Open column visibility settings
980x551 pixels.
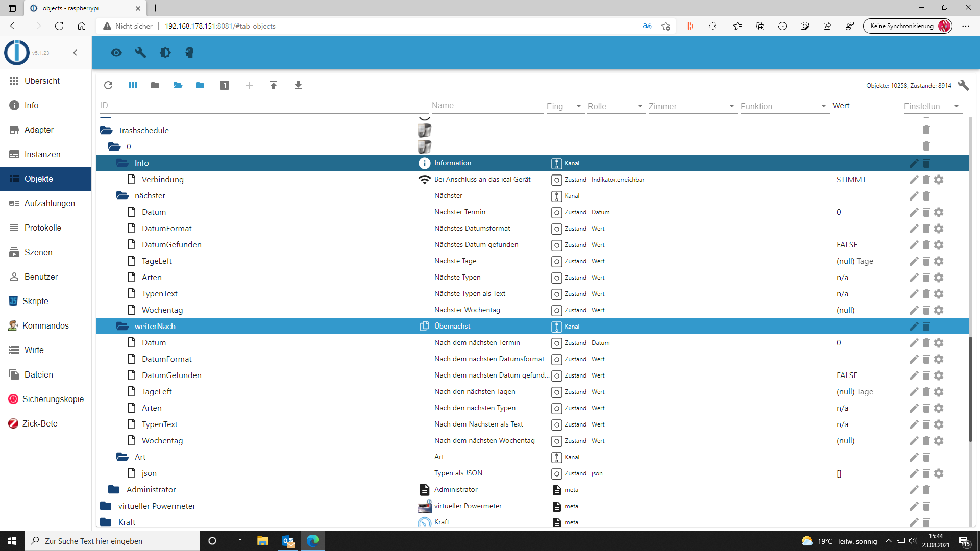click(x=133, y=85)
